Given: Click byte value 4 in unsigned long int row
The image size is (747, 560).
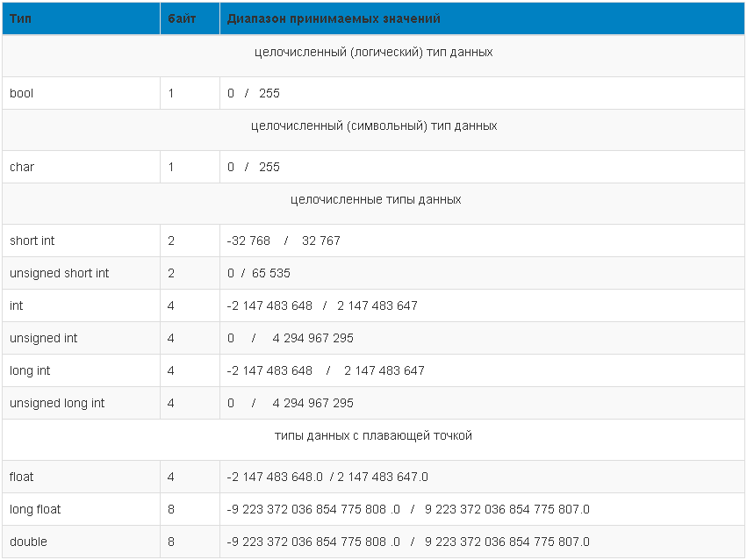Looking at the screenshot, I should [x=171, y=403].
